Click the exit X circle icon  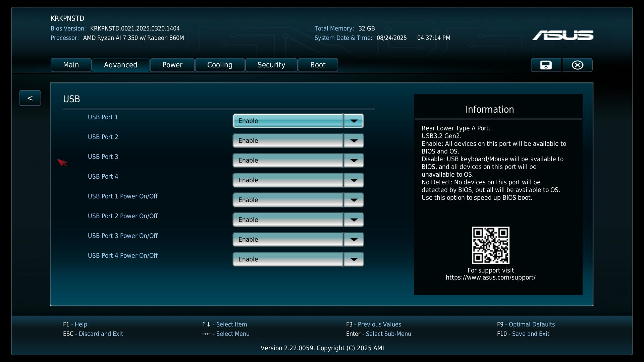(577, 65)
